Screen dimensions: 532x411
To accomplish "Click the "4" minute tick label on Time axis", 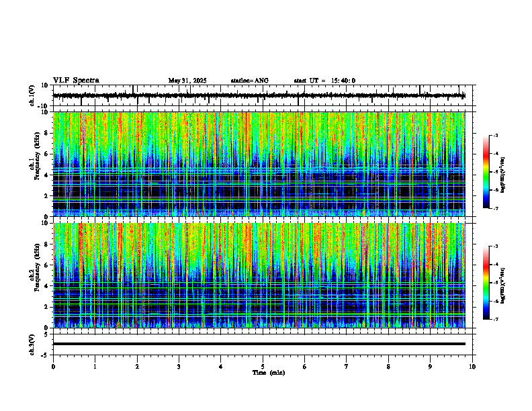I will pos(221,367).
